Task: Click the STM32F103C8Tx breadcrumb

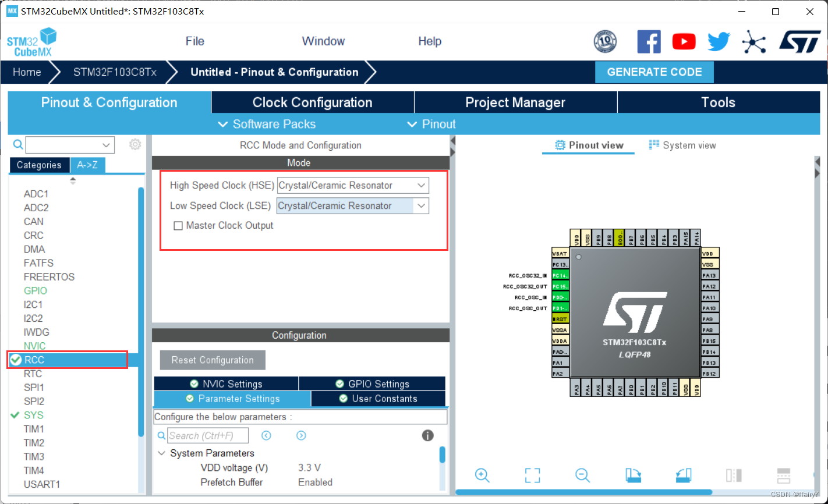Action: click(x=115, y=72)
